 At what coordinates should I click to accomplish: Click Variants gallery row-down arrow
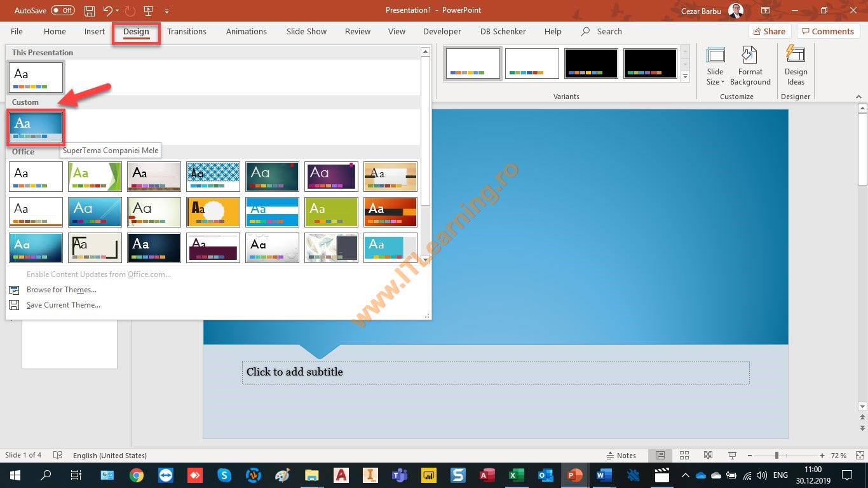(685, 64)
